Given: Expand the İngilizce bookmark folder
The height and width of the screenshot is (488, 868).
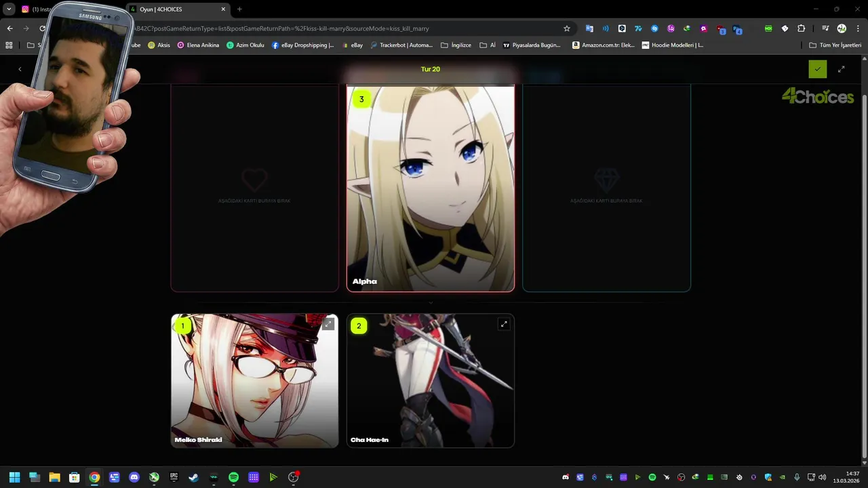Looking at the screenshot, I should pyautogui.click(x=456, y=45).
